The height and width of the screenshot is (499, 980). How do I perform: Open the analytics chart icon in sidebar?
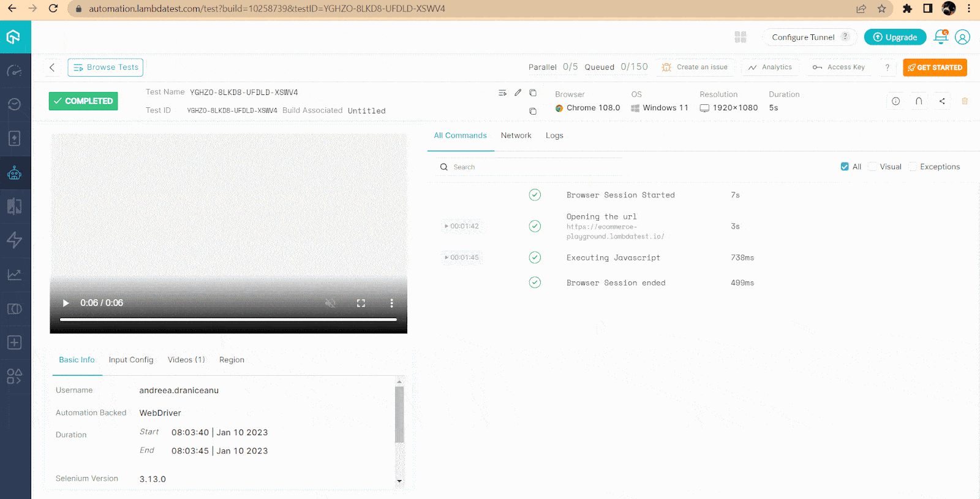coord(14,275)
